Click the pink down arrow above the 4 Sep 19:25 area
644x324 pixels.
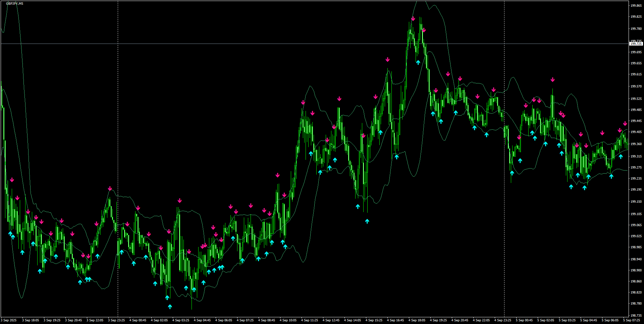click(436, 90)
